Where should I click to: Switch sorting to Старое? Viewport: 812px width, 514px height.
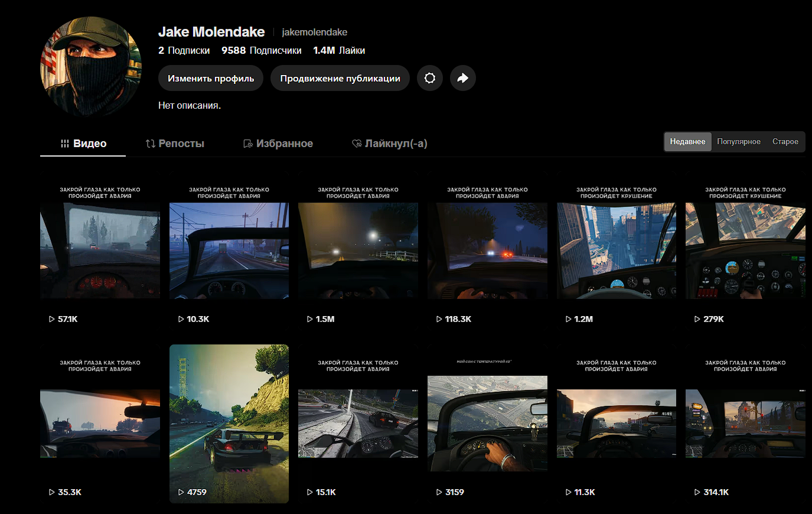(x=785, y=142)
